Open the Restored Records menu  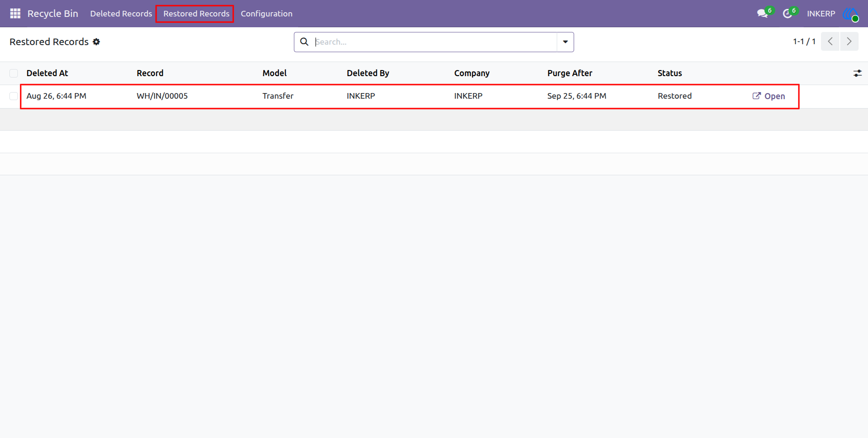click(x=196, y=14)
